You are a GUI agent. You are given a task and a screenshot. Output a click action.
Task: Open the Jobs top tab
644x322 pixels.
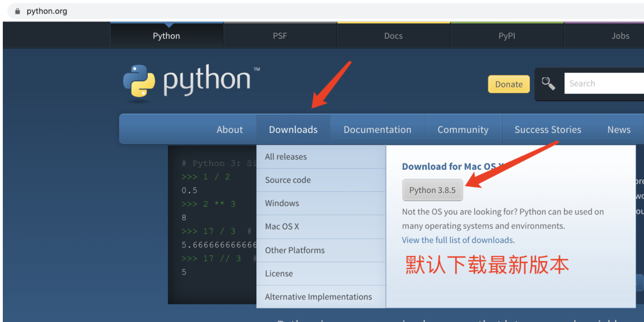click(620, 36)
